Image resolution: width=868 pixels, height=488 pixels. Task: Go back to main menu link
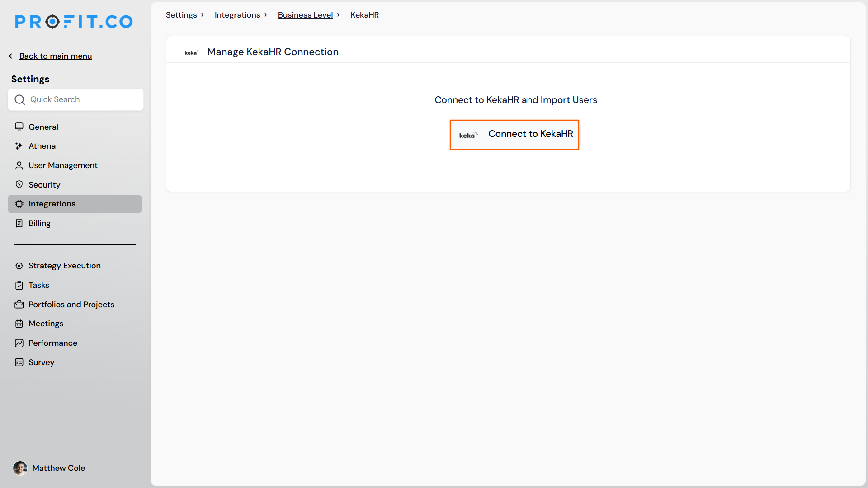pos(56,56)
